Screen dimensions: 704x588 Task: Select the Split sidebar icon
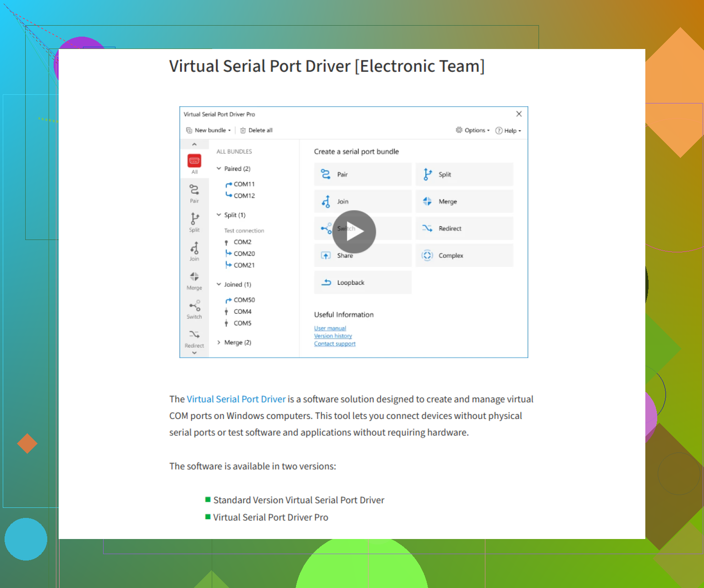[194, 219]
